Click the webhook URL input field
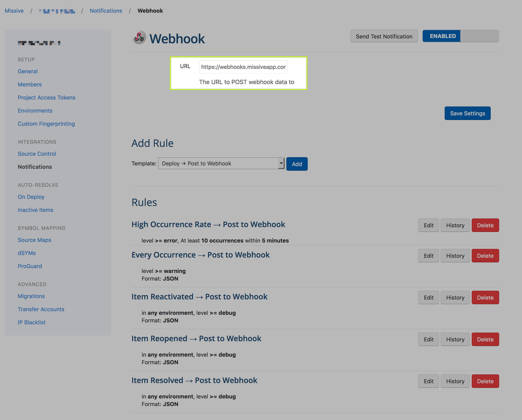The height and width of the screenshot is (420, 522). pyautogui.click(x=243, y=67)
